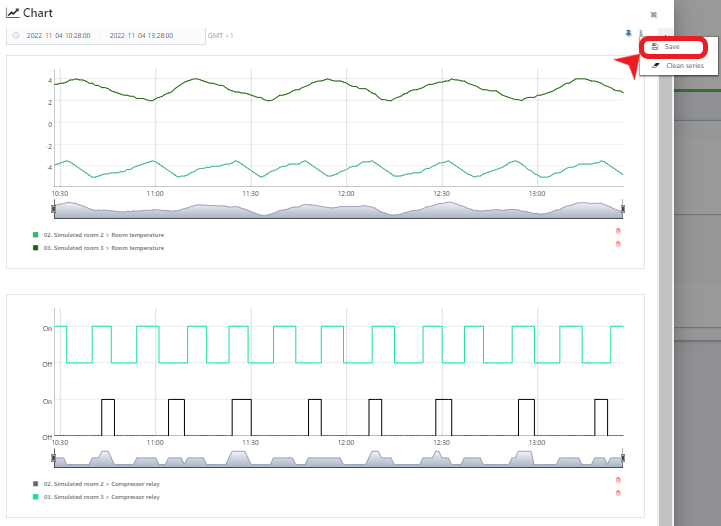Click the pin icon above the chart
721x526 pixels.
pyautogui.click(x=627, y=33)
